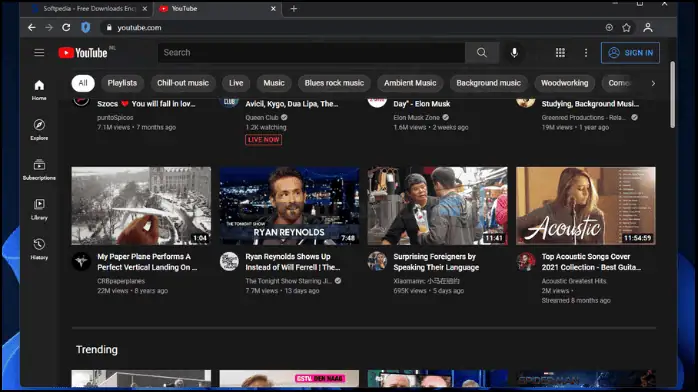The height and width of the screenshot is (392, 698).
Task: Open History in sidebar
Action: click(x=39, y=249)
